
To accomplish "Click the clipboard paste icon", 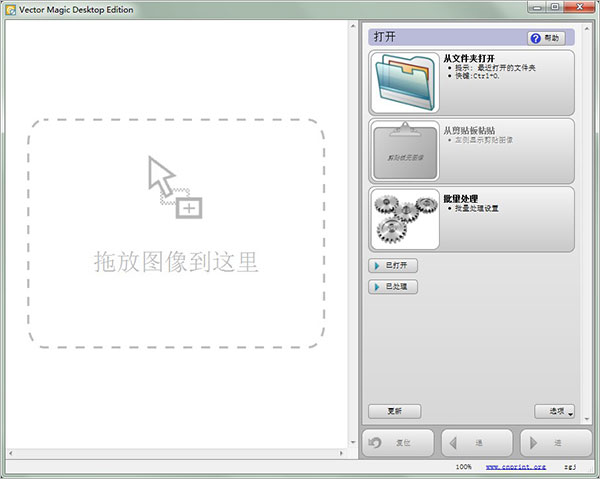I will (404, 151).
